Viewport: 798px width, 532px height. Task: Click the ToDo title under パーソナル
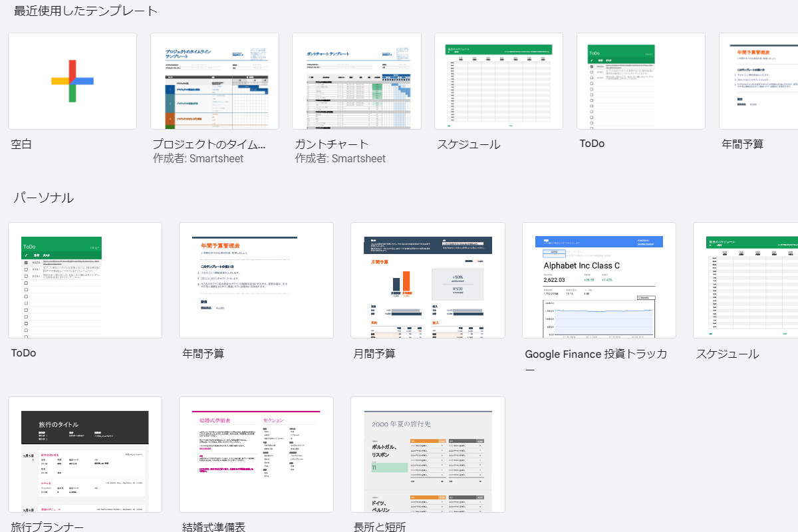click(x=23, y=353)
